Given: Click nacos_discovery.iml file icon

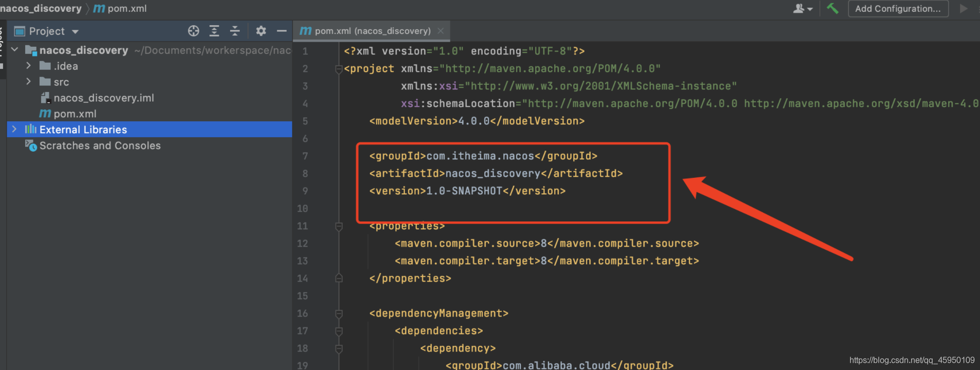Looking at the screenshot, I should (45, 98).
